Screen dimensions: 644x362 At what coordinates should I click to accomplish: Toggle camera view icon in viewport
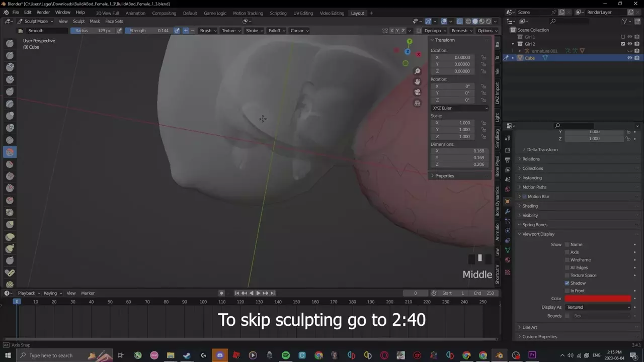(417, 93)
